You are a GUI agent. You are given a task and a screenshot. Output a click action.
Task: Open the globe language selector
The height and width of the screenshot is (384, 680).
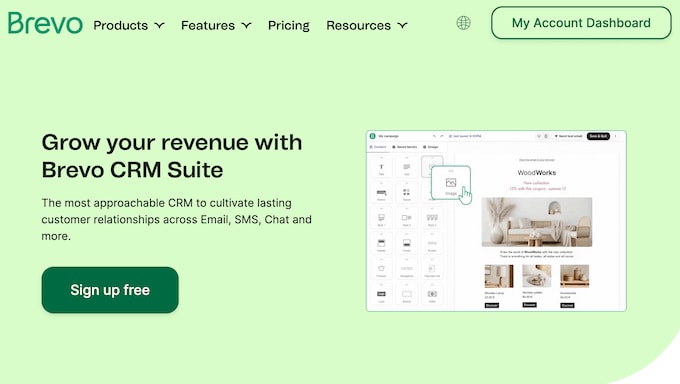(x=463, y=23)
